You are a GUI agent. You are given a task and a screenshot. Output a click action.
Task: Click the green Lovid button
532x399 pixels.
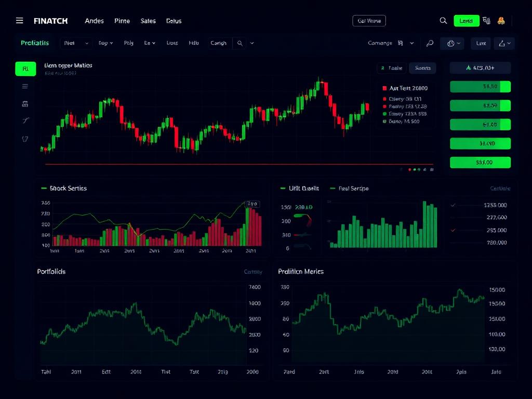tap(467, 21)
